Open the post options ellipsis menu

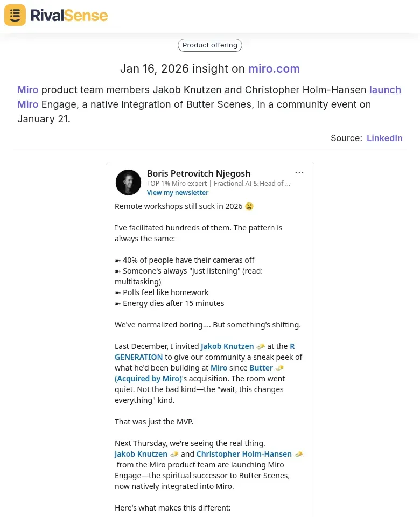pos(299,172)
